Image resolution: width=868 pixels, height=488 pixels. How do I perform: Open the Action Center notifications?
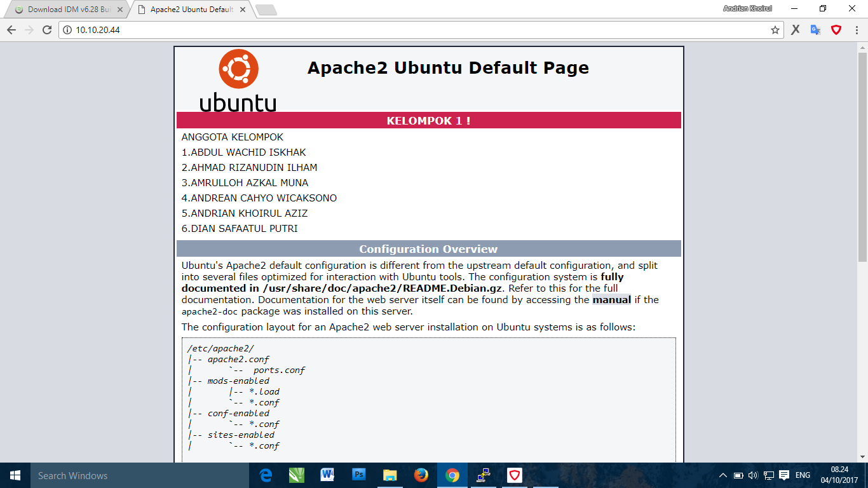[784, 475]
